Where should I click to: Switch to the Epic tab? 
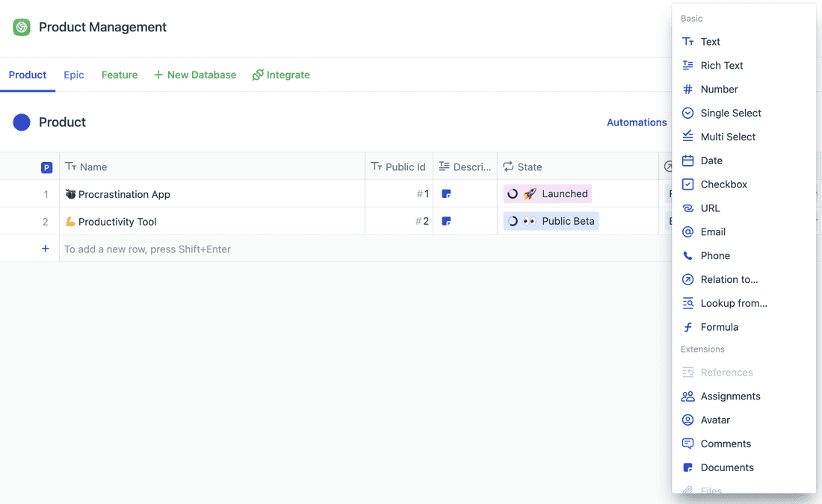[74, 75]
